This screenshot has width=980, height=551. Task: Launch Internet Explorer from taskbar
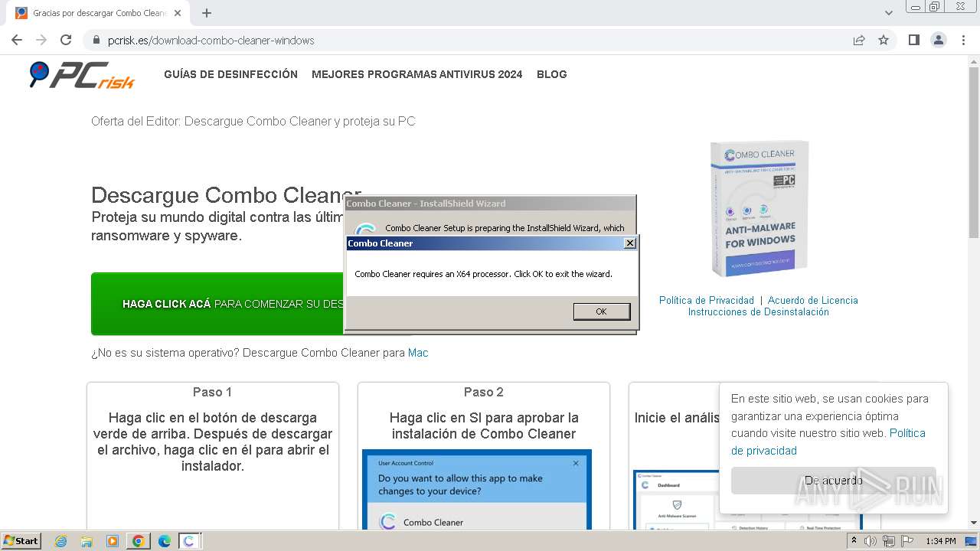point(61,541)
